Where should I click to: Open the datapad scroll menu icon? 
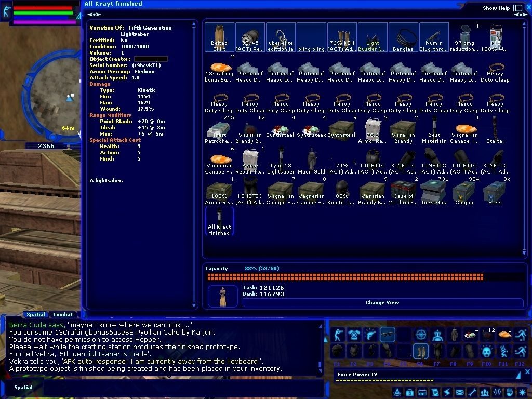click(x=435, y=393)
